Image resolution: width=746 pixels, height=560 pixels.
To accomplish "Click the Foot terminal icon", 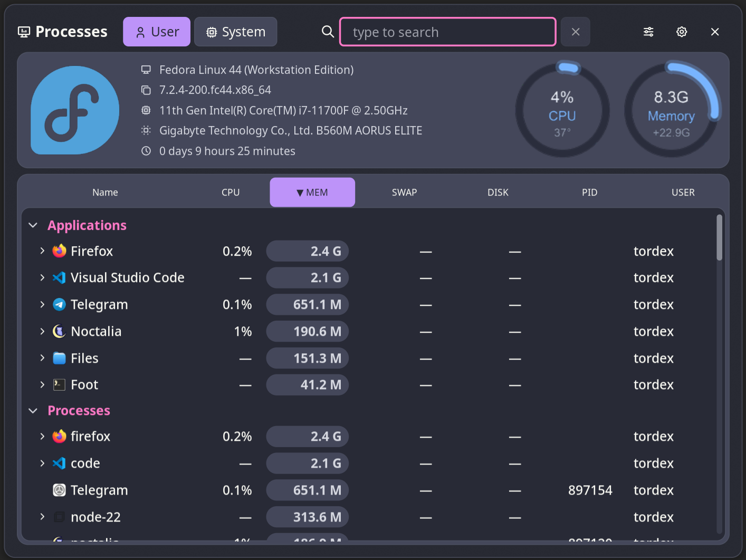I will point(59,384).
